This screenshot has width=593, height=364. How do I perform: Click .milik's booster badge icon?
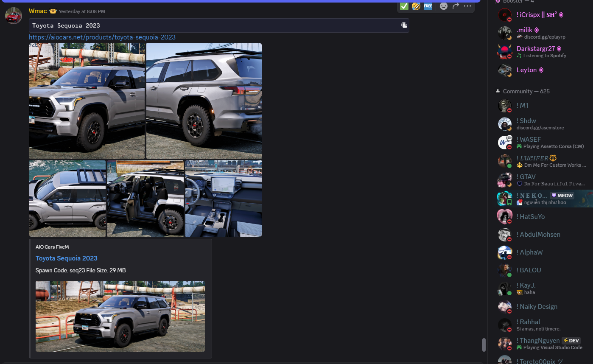(x=537, y=30)
